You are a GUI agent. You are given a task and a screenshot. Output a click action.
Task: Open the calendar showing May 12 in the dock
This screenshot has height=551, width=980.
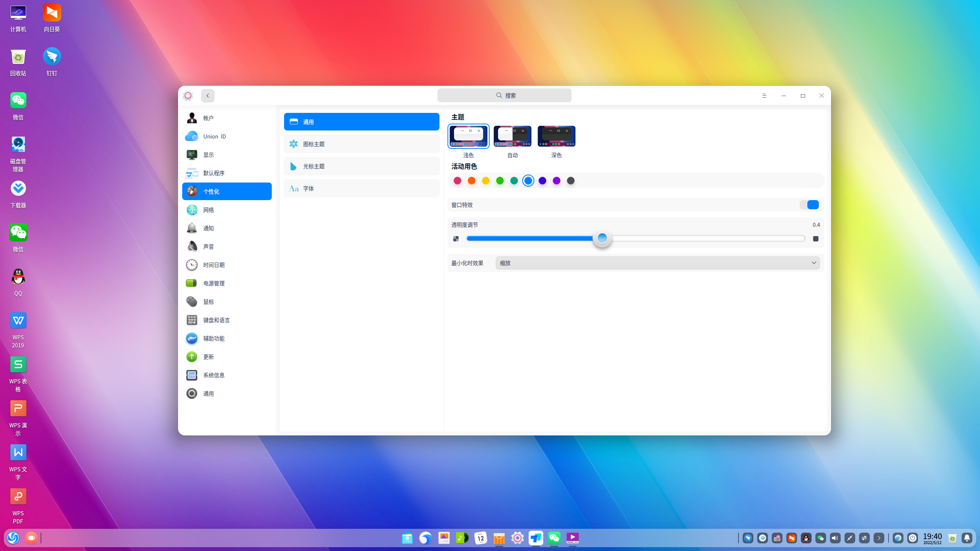click(480, 538)
